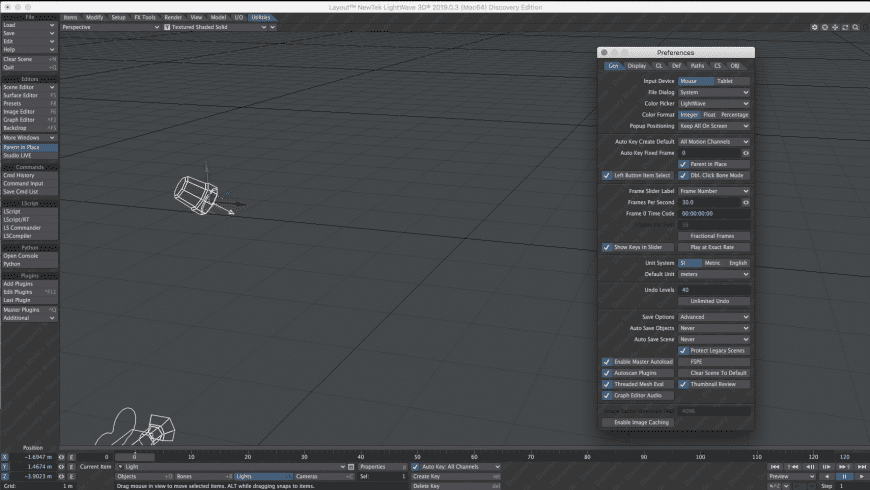The image size is (870, 490).
Task: Uncheck Enable Master Autoload
Action: pos(607,362)
